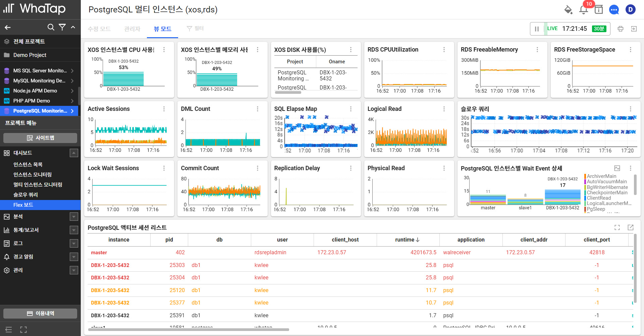644x336 pixels.
Task: Open XOS DISK 사용률 widget options menu
Action: pos(351,50)
